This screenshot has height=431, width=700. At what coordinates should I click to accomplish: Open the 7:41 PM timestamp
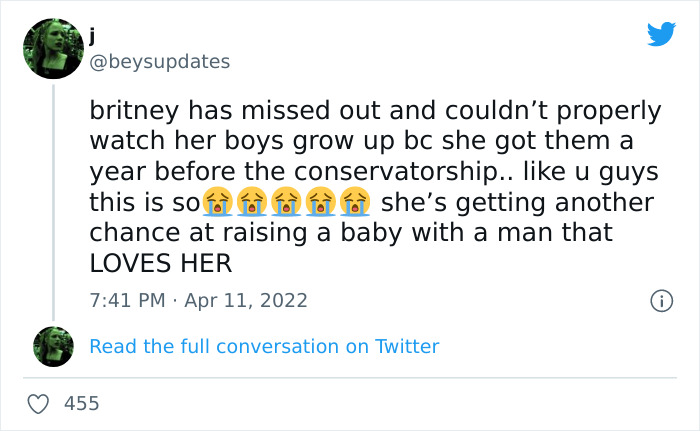(126, 300)
